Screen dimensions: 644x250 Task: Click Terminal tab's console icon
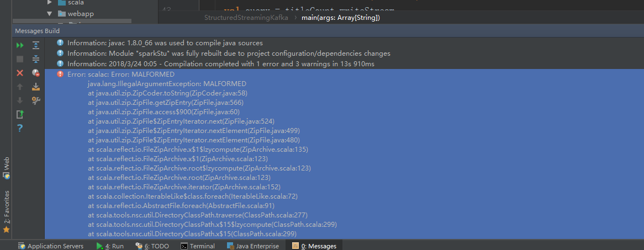184,246
